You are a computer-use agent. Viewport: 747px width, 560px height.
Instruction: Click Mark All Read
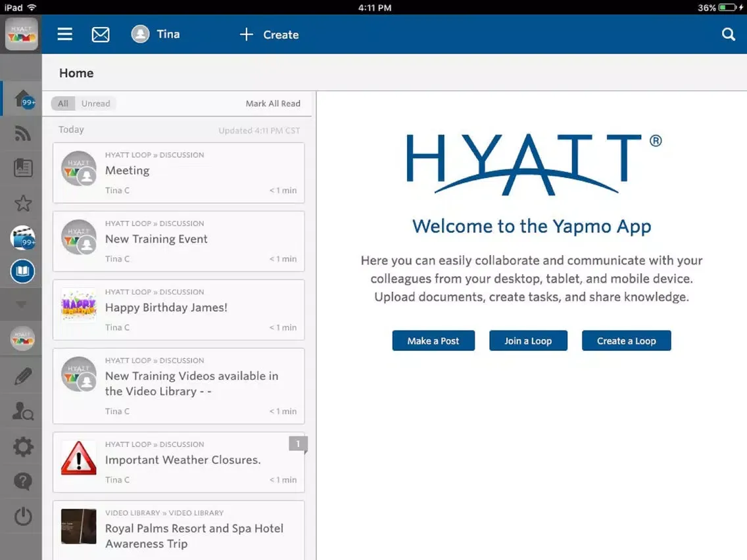[273, 103]
